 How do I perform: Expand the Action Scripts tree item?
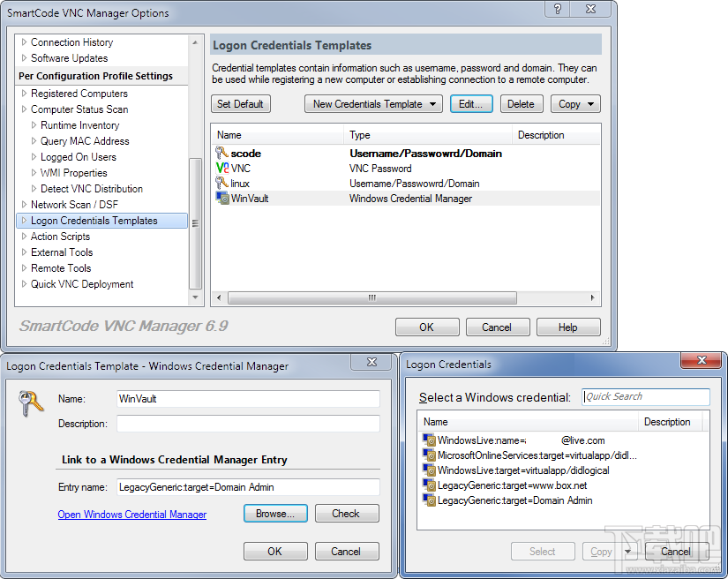tap(22, 236)
